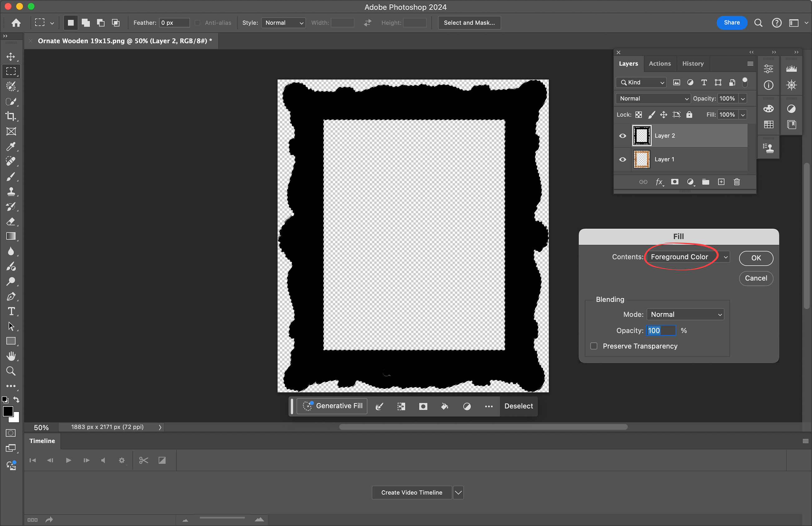The image size is (812, 526).
Task: Select the Move tool
Action: coord(11,57)
